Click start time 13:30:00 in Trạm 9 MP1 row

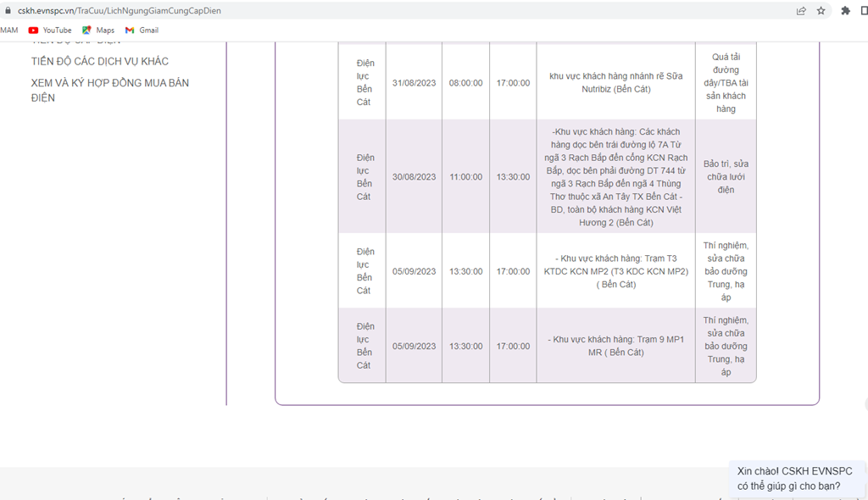pos(465,346)
